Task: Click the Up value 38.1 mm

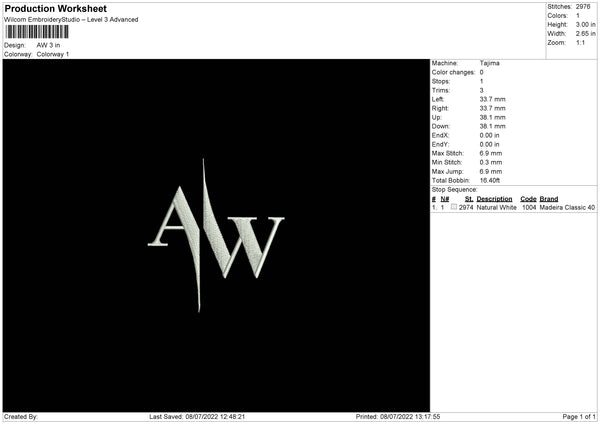Action: pyautogui.click(x=492, y=117)
